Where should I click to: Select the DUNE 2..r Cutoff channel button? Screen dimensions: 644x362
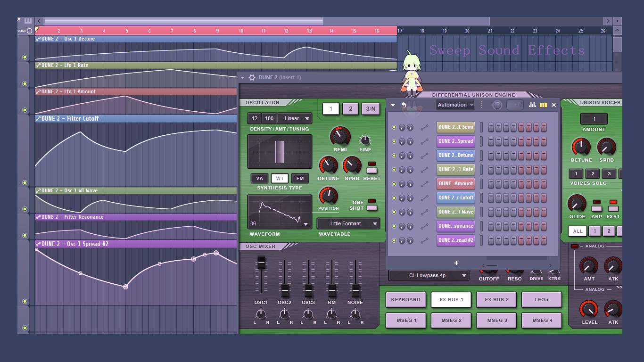tap(455, 198)
